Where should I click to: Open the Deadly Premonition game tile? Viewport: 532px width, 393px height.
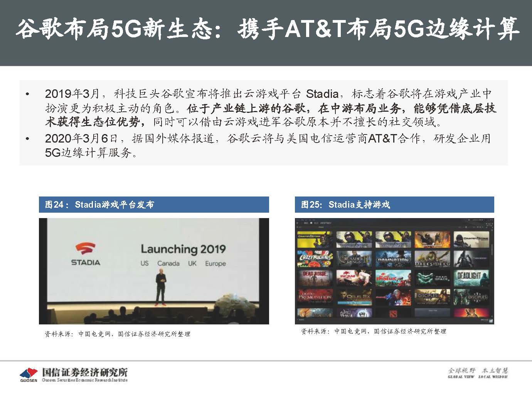coord(315,297)
